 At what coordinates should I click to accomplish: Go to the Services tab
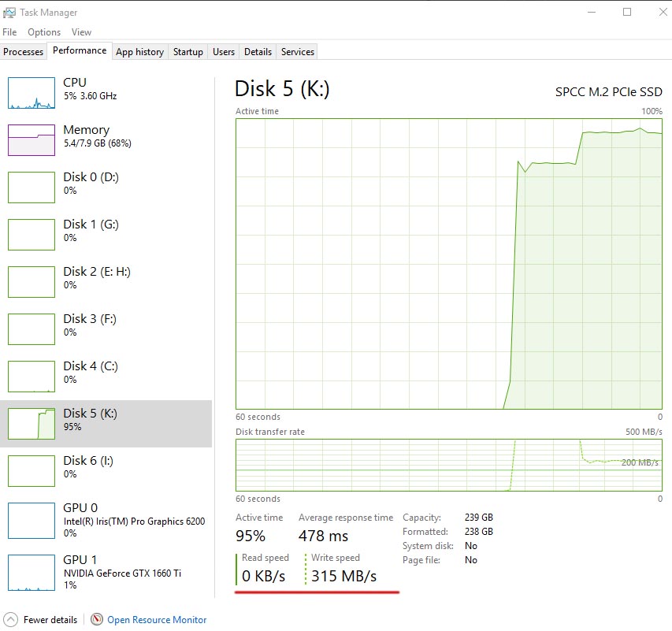pos(298,52)
